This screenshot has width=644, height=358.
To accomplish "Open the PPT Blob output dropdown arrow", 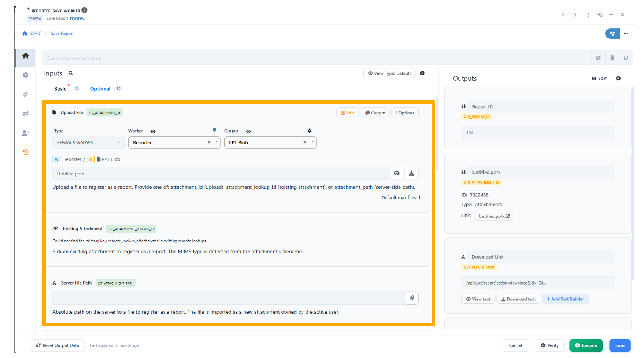I will [313, 142].
